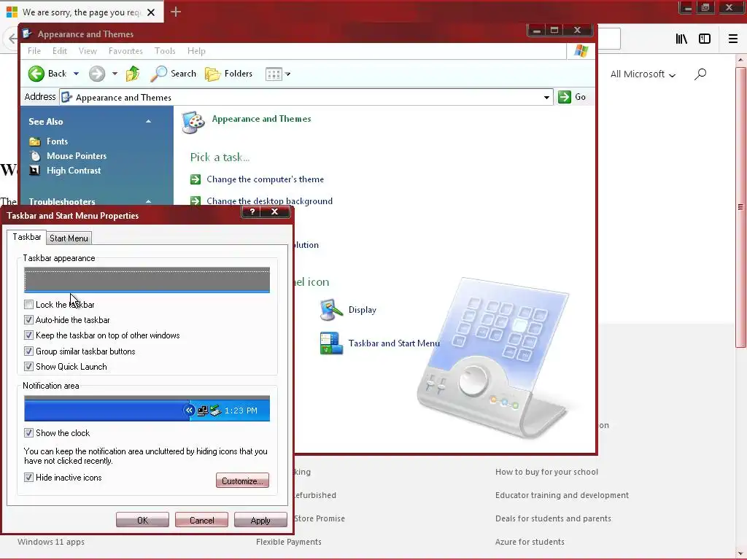Click Educator training and development link
The height and width of the screenshot is (560, 747).
click(x=562, y=495)
